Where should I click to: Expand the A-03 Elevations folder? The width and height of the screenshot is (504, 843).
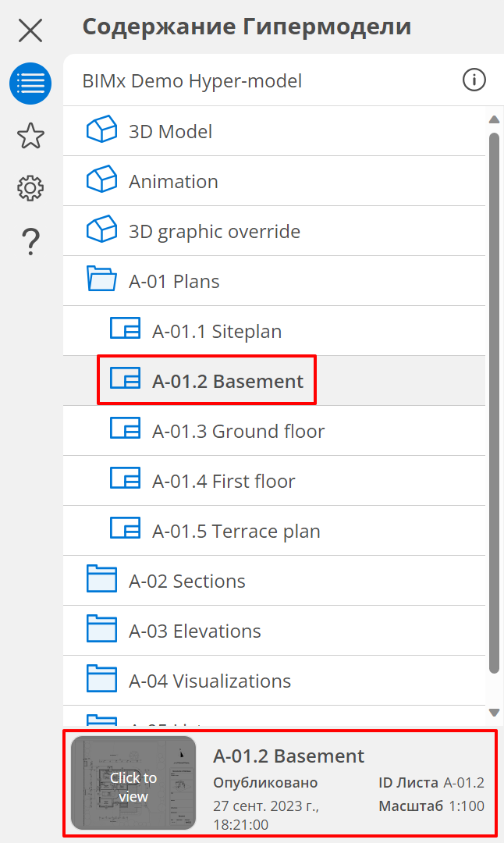(101, 630)
